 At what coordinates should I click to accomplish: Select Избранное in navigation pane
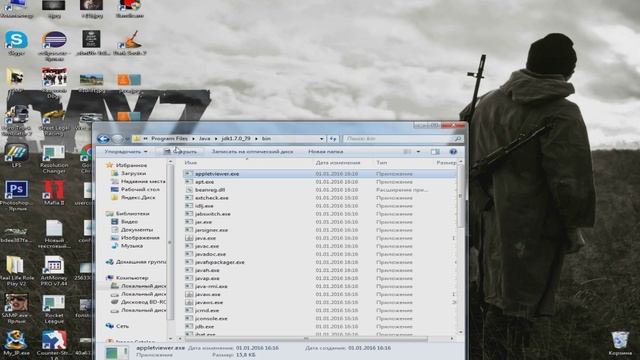pos(131,165)
